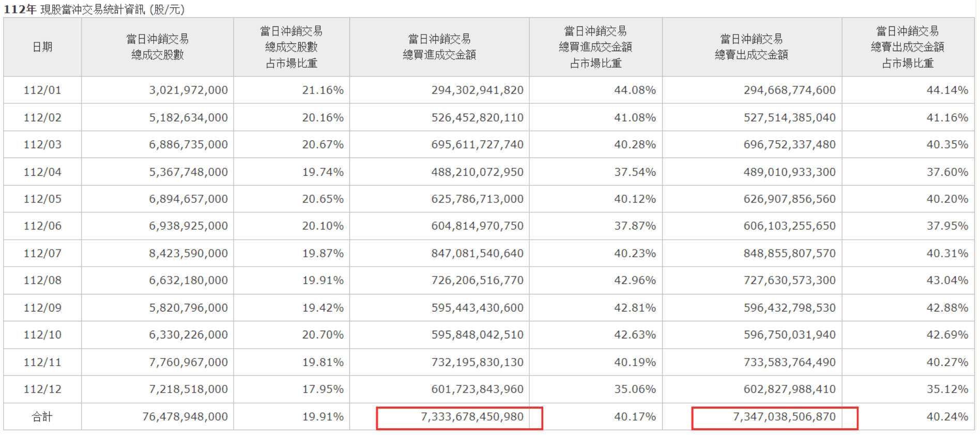Viewport: 980px width, 435px height.
Task: Click the 112/07 date cell
Action: point(42,253)
